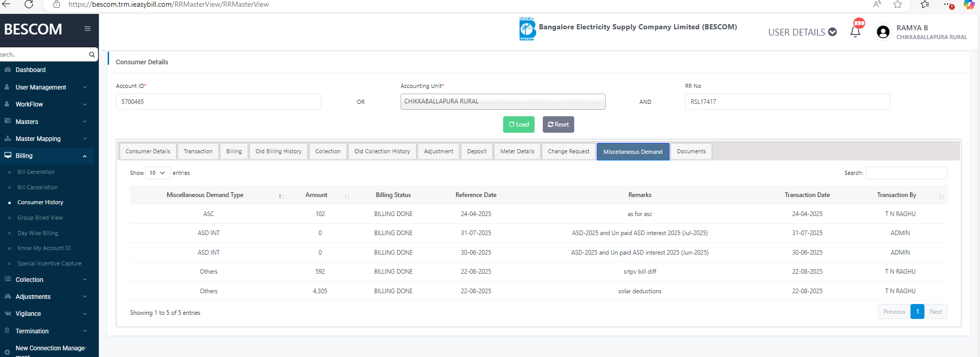Click the browser favorites star icon
Screen dimensions: 980x357
898,5
